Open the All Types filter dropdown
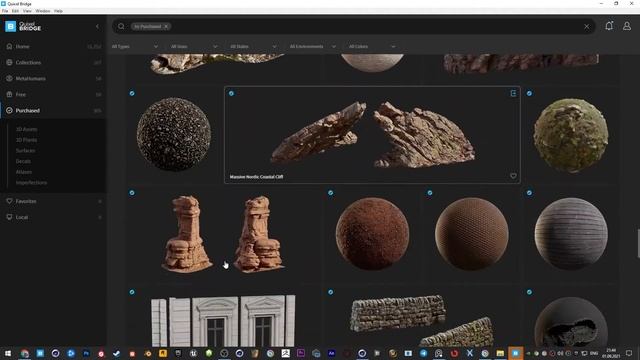Screen dimensions: 640x360 [135, 47]
